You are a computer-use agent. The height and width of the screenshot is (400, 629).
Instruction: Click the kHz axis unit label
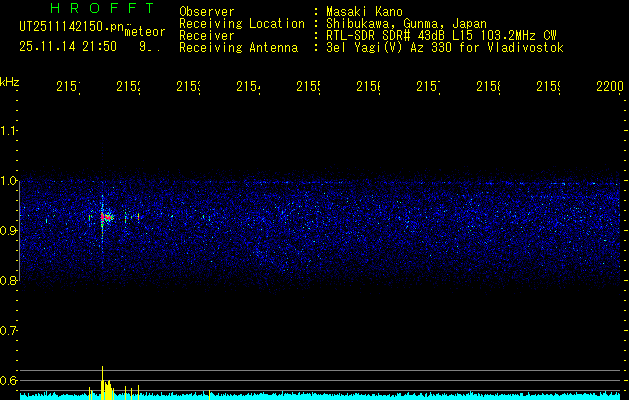point(10,82)
